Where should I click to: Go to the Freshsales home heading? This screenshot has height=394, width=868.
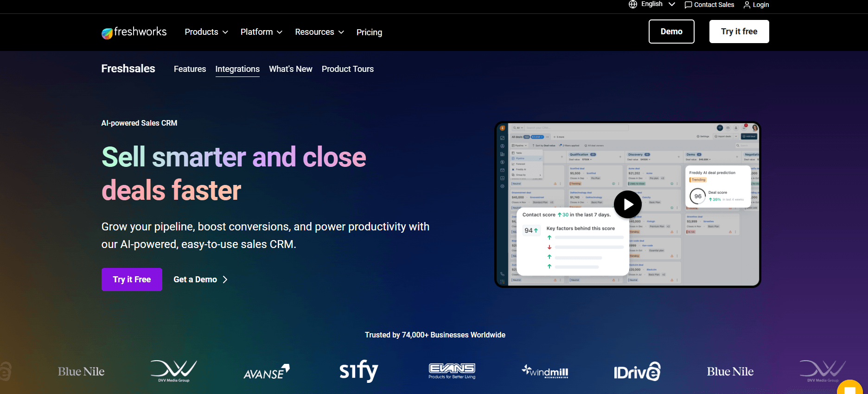[x=128, y=69]
